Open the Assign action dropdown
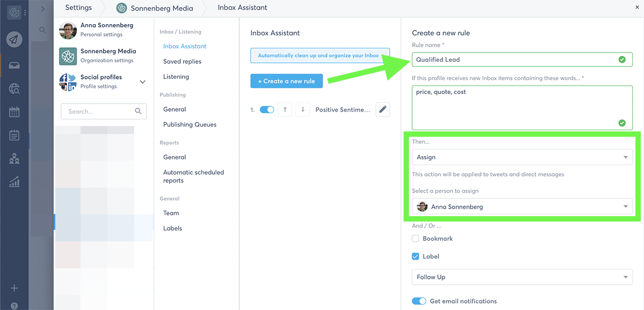This screenshot has width=644, height=310. (x=522, y=157)
